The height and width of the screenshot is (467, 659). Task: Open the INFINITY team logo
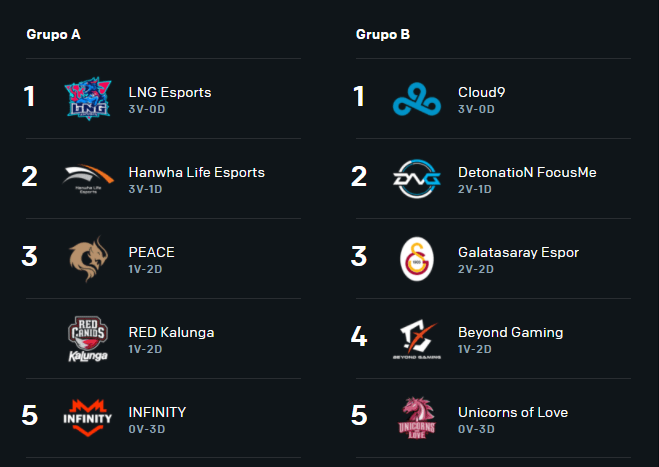point(88,416)
